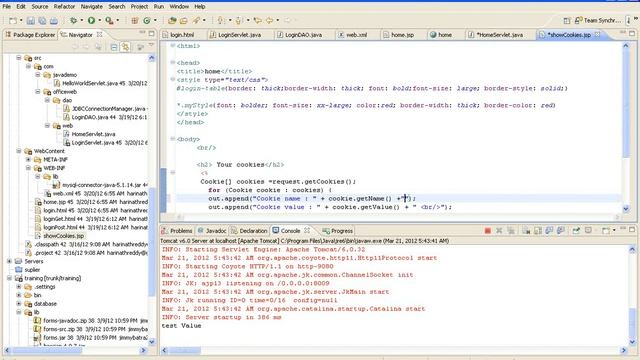Click the Remove All Terminated Launches icon

tap(511, 231)
